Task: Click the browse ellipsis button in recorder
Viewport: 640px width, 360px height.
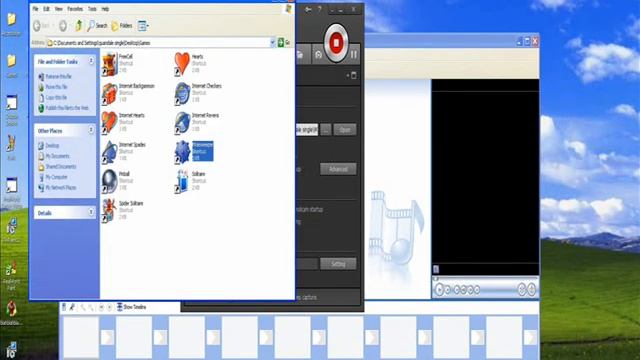Action: click(x=326, y=130)
